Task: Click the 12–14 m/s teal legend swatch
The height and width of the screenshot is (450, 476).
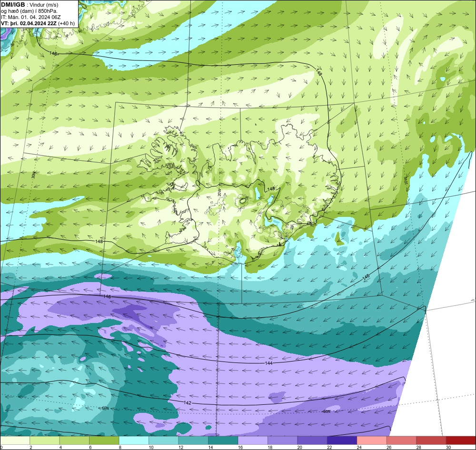Action: (x=193, y=440)
